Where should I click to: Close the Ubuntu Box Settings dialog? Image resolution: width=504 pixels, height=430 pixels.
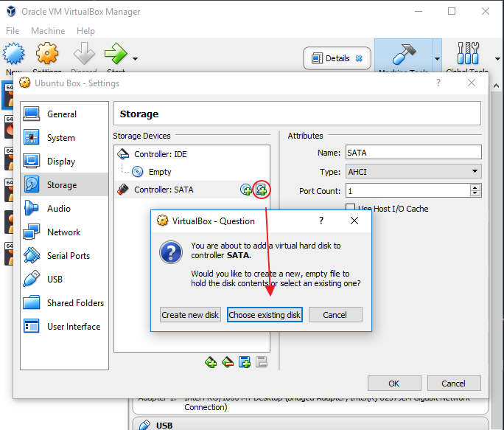pos(472,83)
